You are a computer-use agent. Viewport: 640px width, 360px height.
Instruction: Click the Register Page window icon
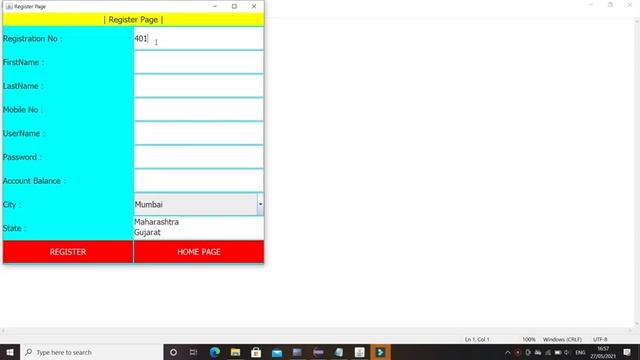coord(9,7)
